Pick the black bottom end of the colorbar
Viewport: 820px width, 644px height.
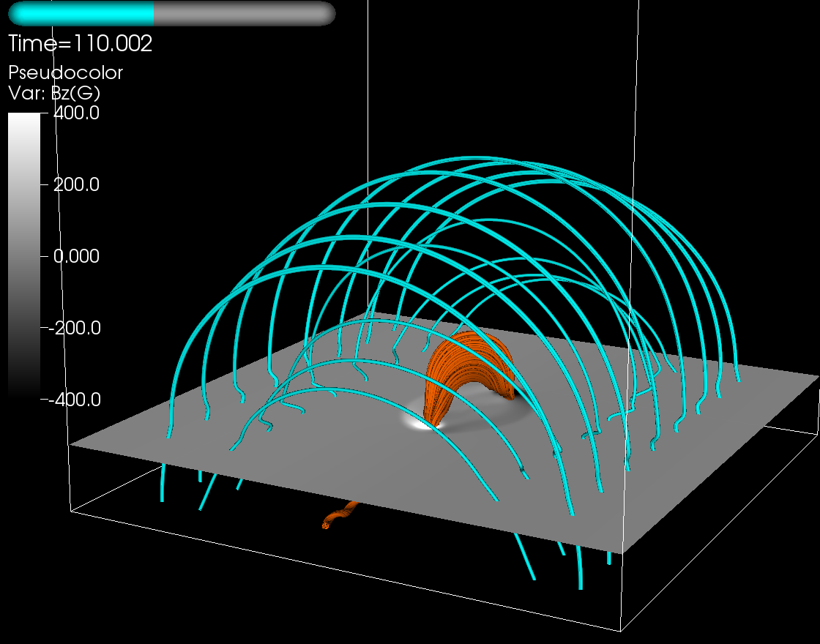click(23, 392)
